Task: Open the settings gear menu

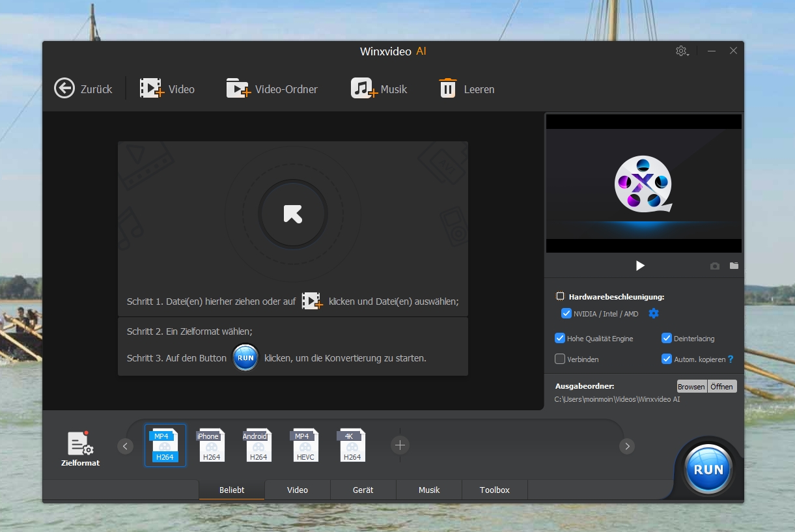Action: coord(682,51)
